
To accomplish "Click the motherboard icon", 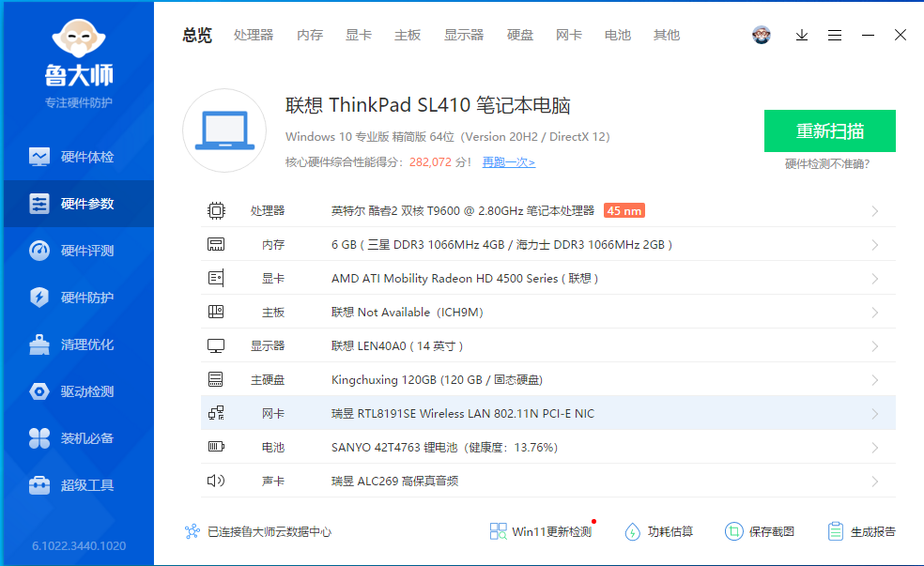I will [x=216, y=313].
